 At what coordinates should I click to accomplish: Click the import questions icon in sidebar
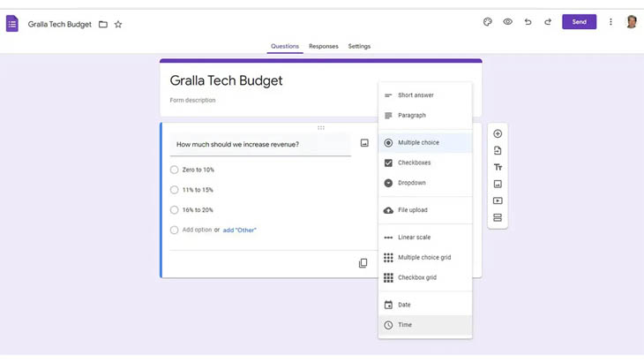pyautogui.click(x=498, y=151)
